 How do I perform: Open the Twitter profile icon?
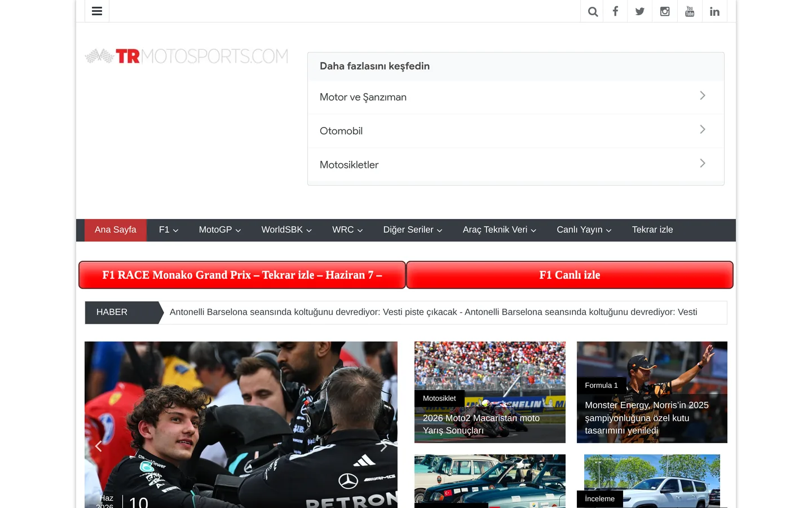640,11
